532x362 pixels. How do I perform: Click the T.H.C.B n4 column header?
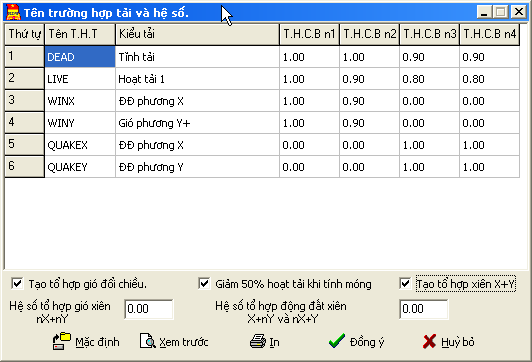[x=490, y=34]
